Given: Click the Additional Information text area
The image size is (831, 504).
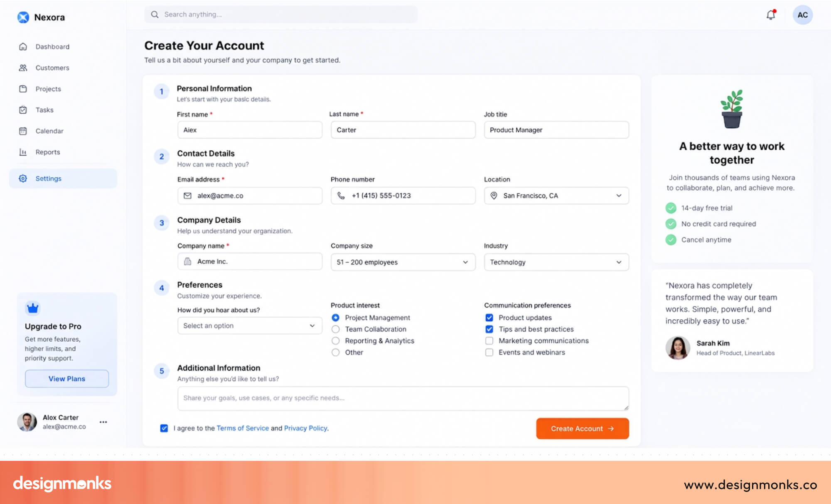Looking at the screenshot, I should [403, 398].
